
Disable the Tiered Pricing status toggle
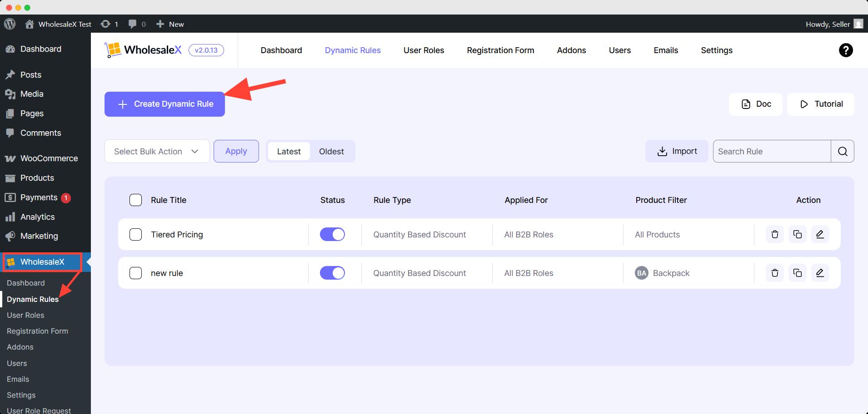[332, 234]
